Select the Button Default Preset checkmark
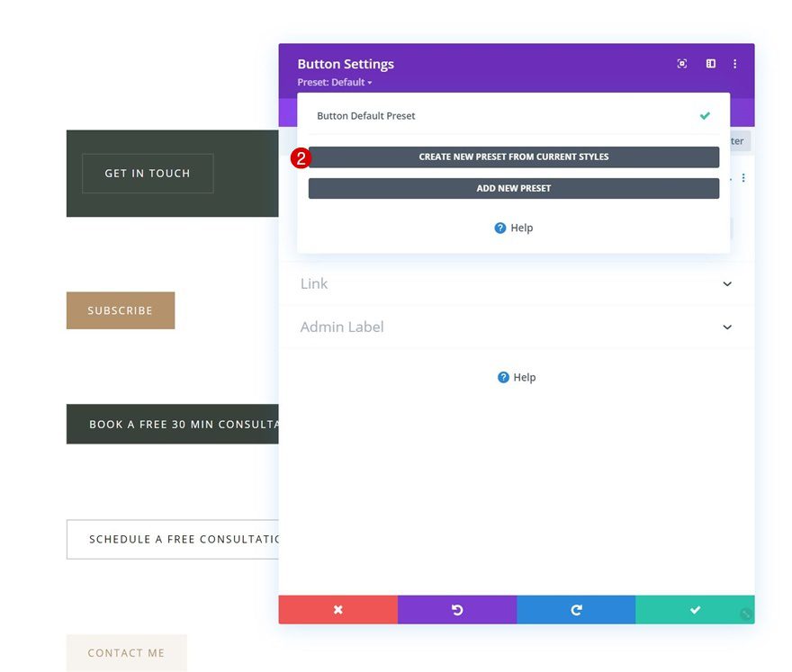The width and height of the screenshot is (792, 672). pyautogui.click(x=703, y=115)
